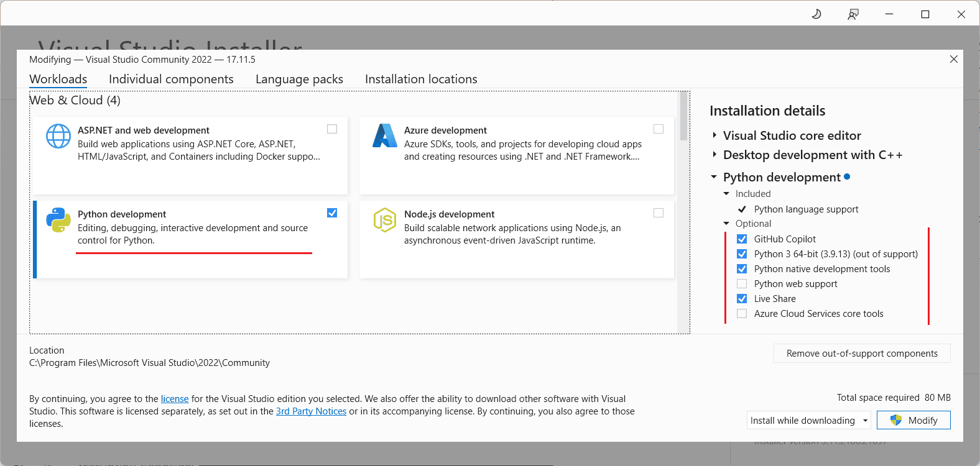The height and width of the screenshot is (466, 980).
Task: Check the Azure development workload box
Action: point(659,129)
